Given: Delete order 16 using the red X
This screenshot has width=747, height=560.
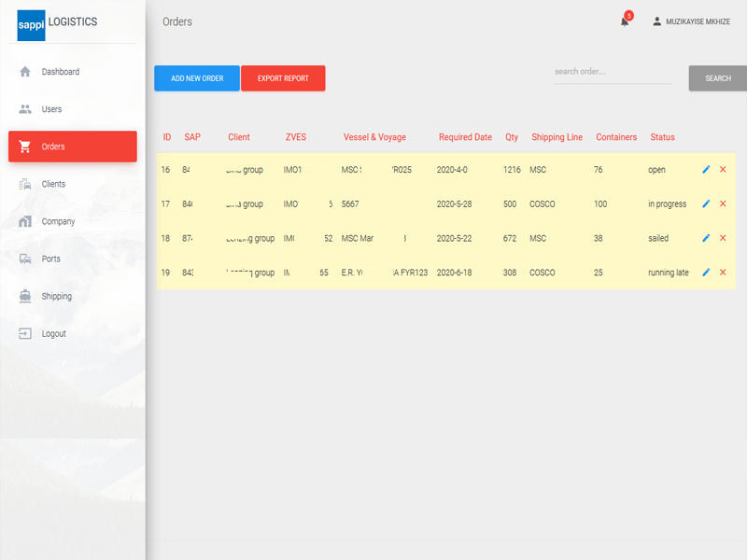Looking at the screenshot, I should point(723,170).
